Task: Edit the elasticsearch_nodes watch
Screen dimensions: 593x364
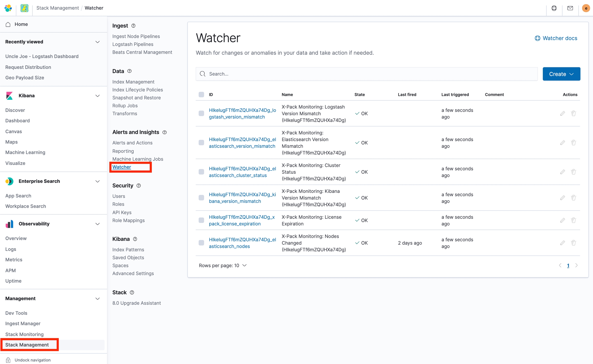Action: tap(563, 243)
